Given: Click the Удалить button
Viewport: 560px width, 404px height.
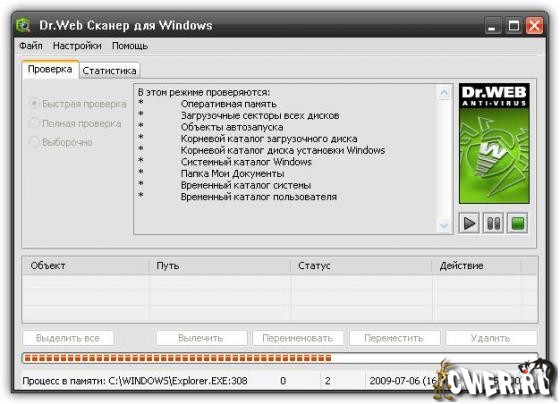Looking at the screenshot, I should point(491,338).
